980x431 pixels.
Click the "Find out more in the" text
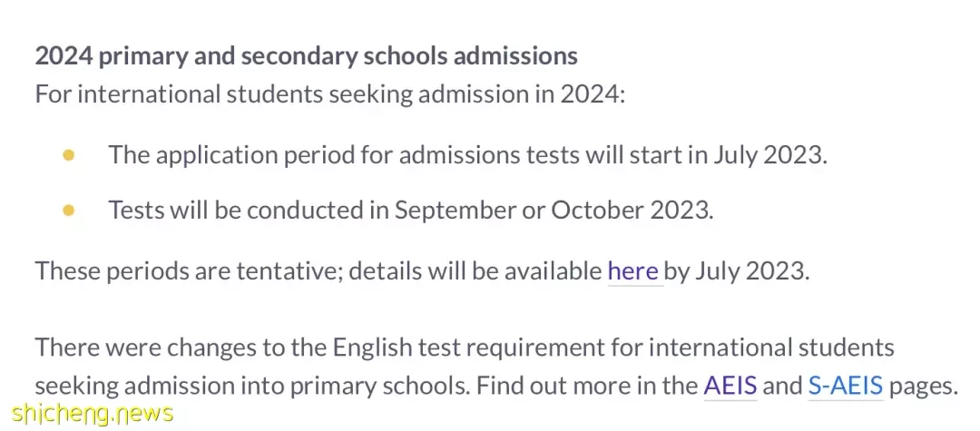coord(587,386)
